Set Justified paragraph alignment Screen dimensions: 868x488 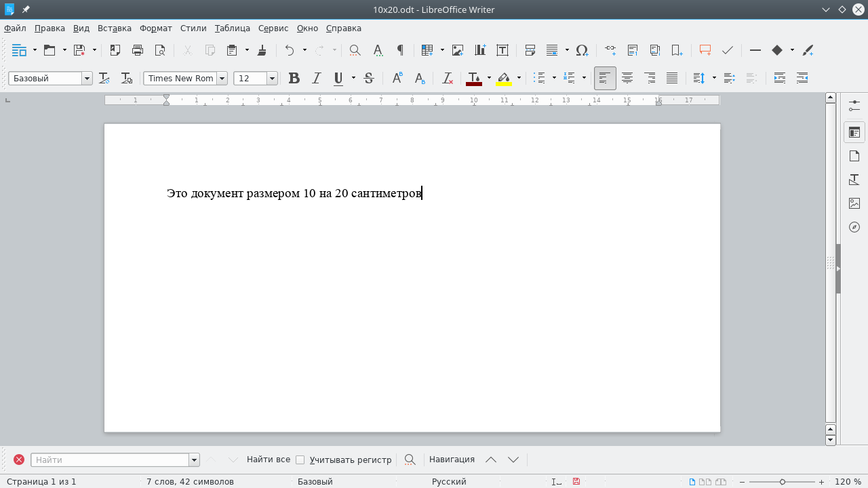(x=672, y=79)
